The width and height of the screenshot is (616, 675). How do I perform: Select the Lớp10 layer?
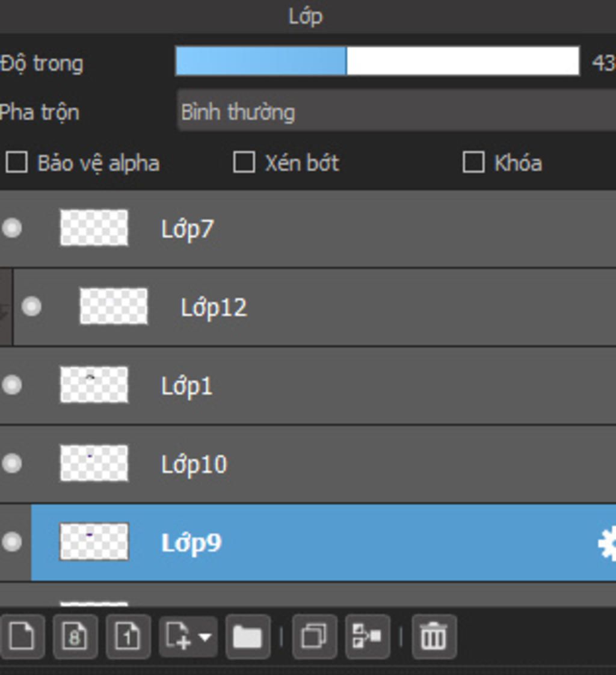308,464
